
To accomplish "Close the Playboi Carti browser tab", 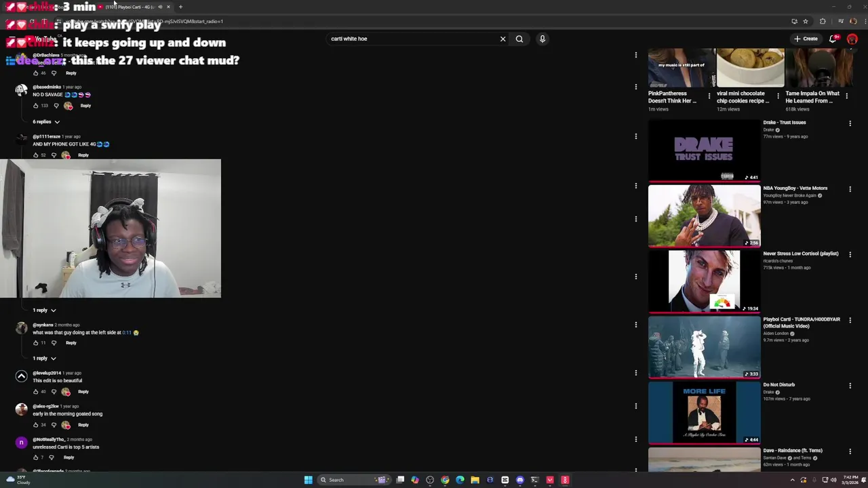I will coord(168,7).
